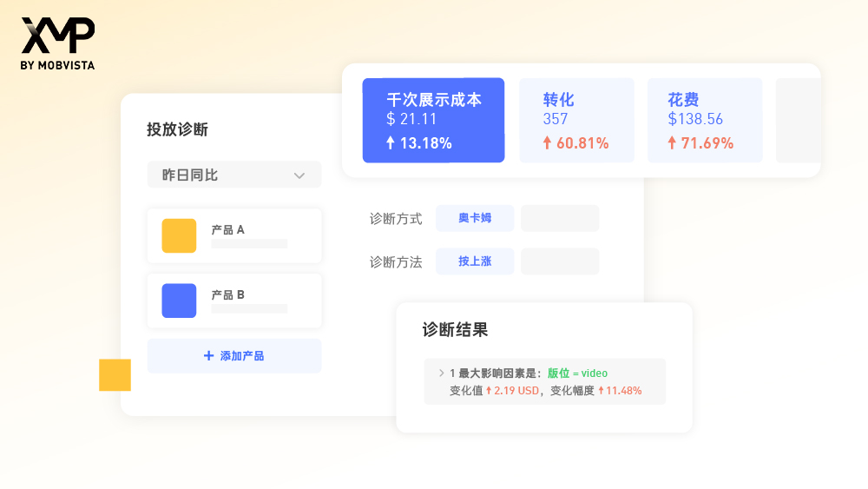Click the up arrow beside 71.69%

tap(672, 143)
